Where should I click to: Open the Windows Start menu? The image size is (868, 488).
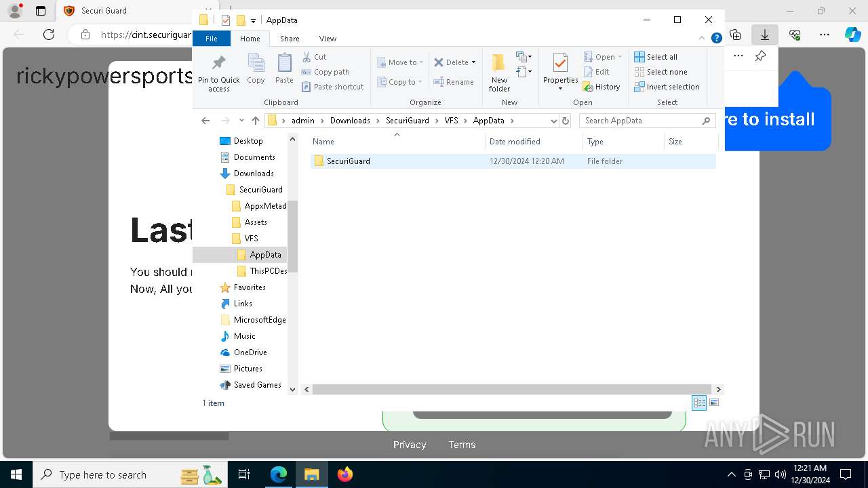pos(16,474)
